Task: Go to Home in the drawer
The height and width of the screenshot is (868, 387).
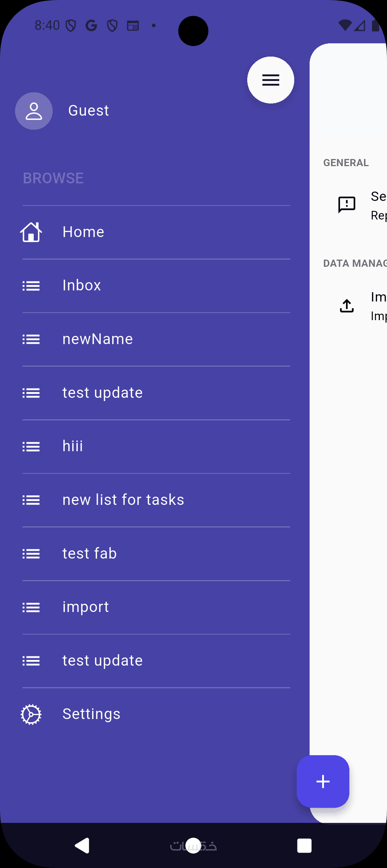Action: coord(83,232)
